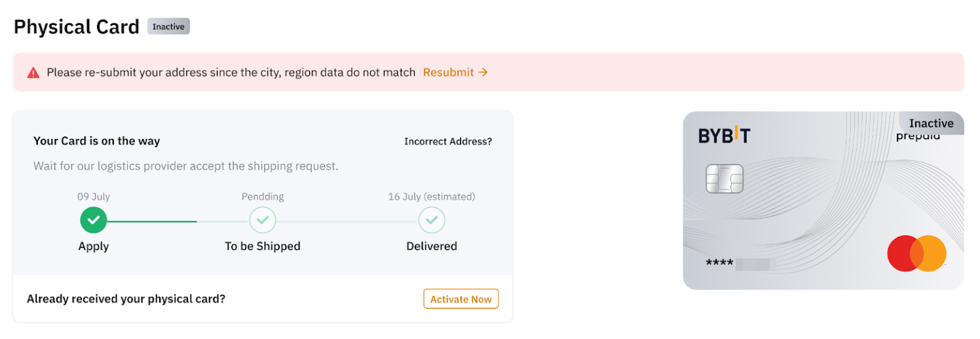Click the Bybit logo on the card
The image size is (980, 339).
click(724, 136)
